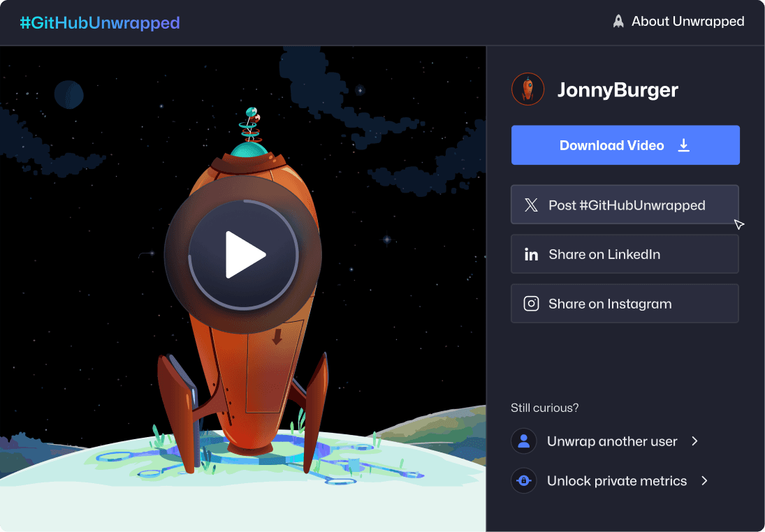Click the Instagram logo icon
The height and width of the screenshot is (532, 765).
pyautogui.click(x=531, y=304)
